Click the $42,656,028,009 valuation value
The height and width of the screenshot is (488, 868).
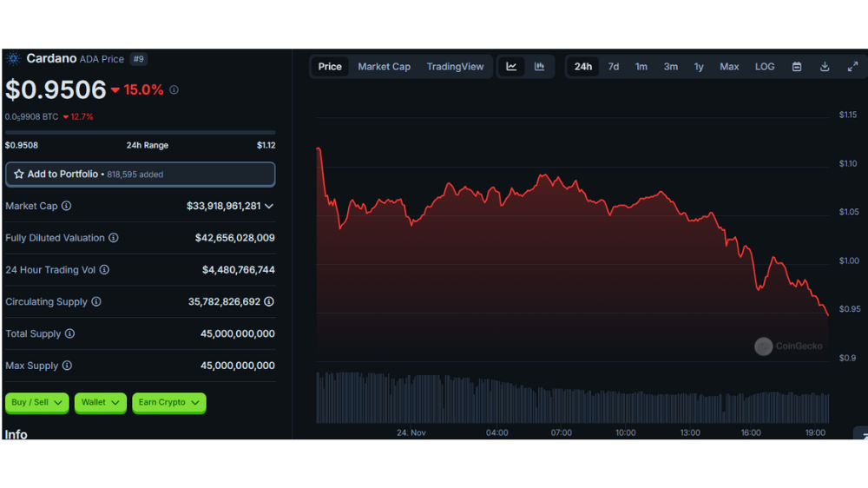[234, 238]
